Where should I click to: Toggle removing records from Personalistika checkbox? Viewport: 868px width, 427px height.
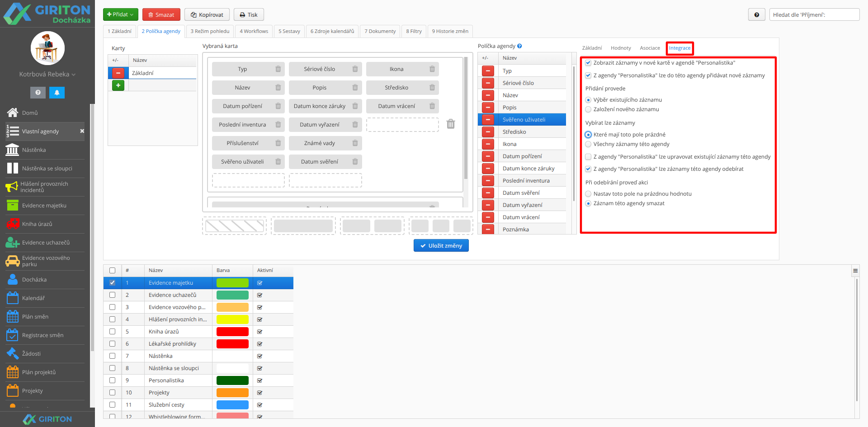(588, 169)
